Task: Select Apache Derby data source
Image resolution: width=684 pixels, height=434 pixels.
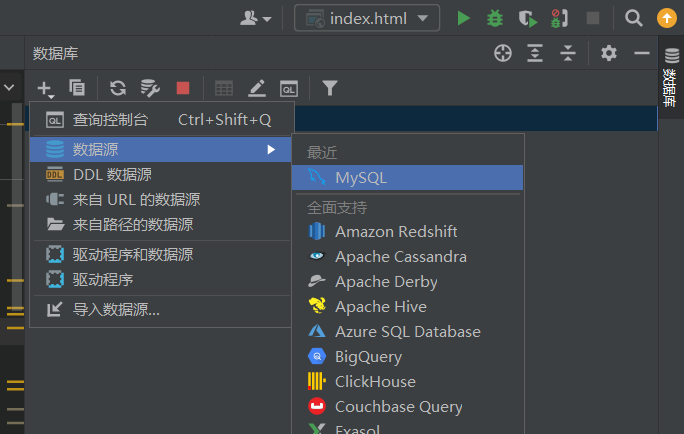Action: [x=407, y=282]
